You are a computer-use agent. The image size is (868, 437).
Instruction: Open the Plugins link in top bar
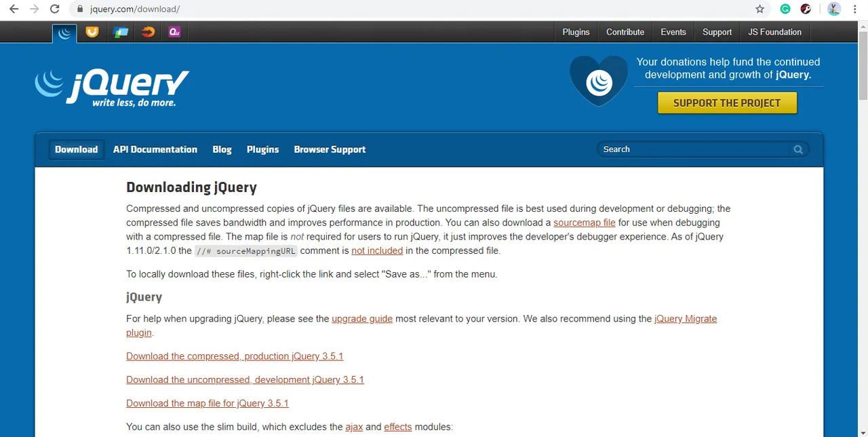(x=576, y=32)
